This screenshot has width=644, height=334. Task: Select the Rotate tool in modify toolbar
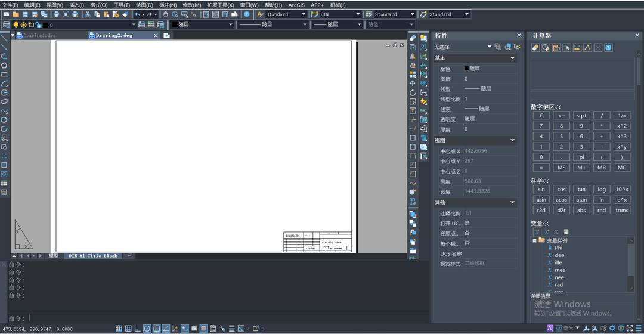click(413, 92)
